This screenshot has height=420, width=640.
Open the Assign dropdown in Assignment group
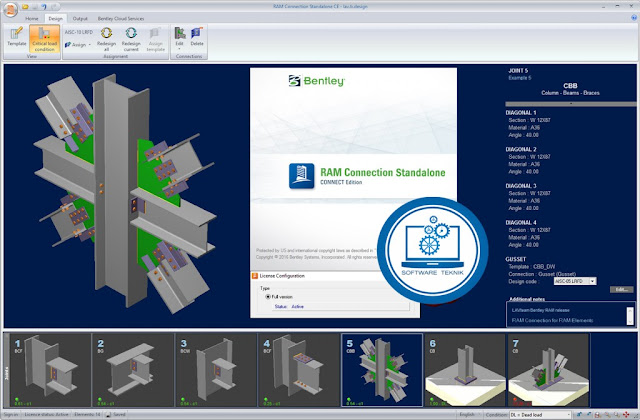78,45
